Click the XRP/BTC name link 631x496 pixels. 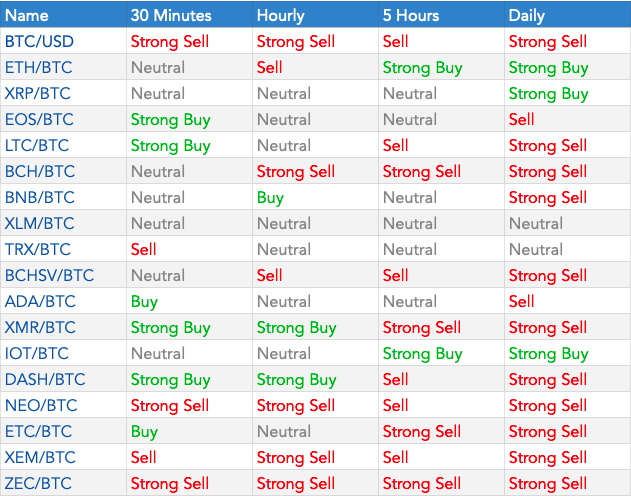[37, 93]
